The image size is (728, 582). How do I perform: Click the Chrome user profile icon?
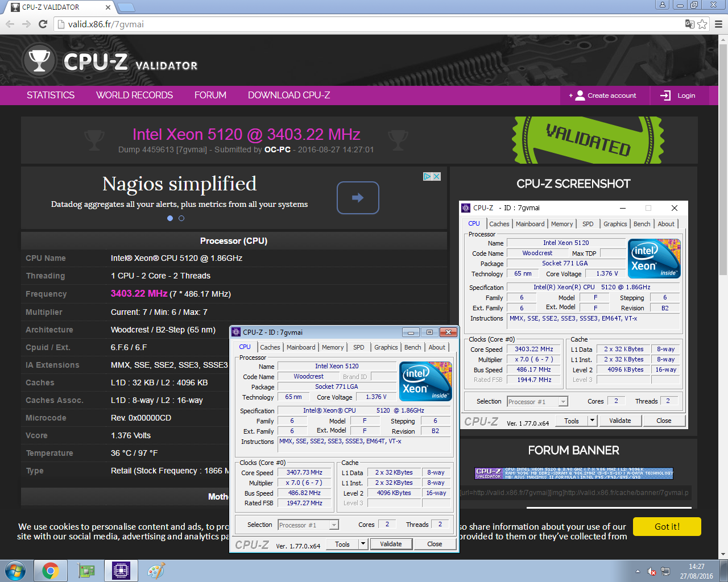click(x=662, y=5)
